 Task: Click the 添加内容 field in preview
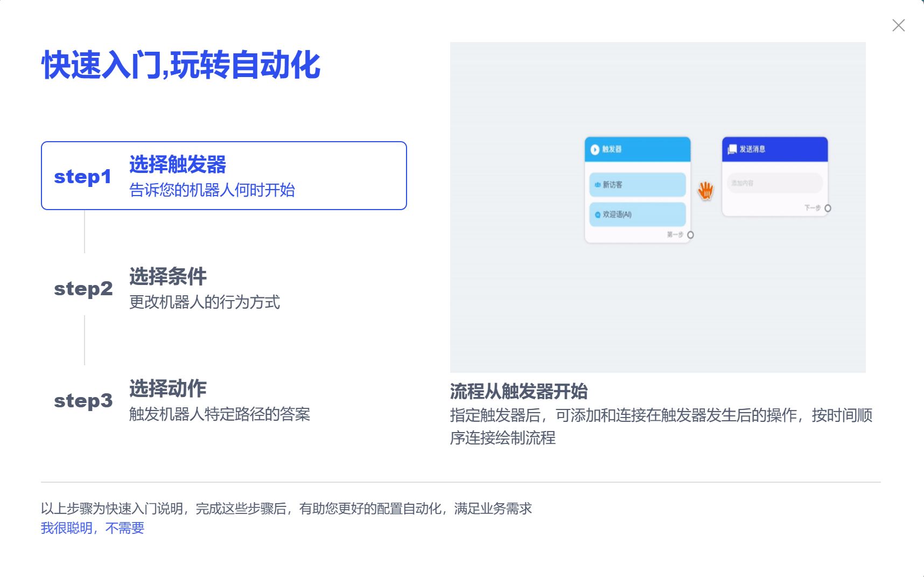(x=775, y=183)
